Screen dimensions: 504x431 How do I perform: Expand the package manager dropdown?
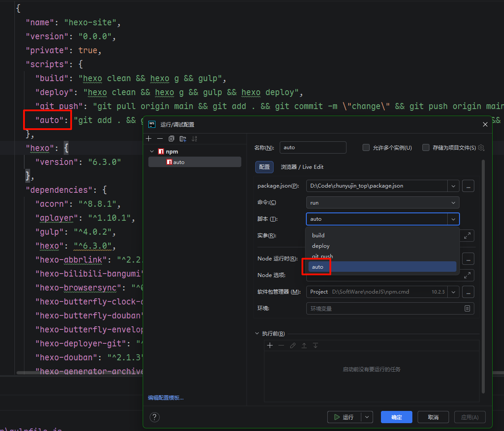(453, 292)
